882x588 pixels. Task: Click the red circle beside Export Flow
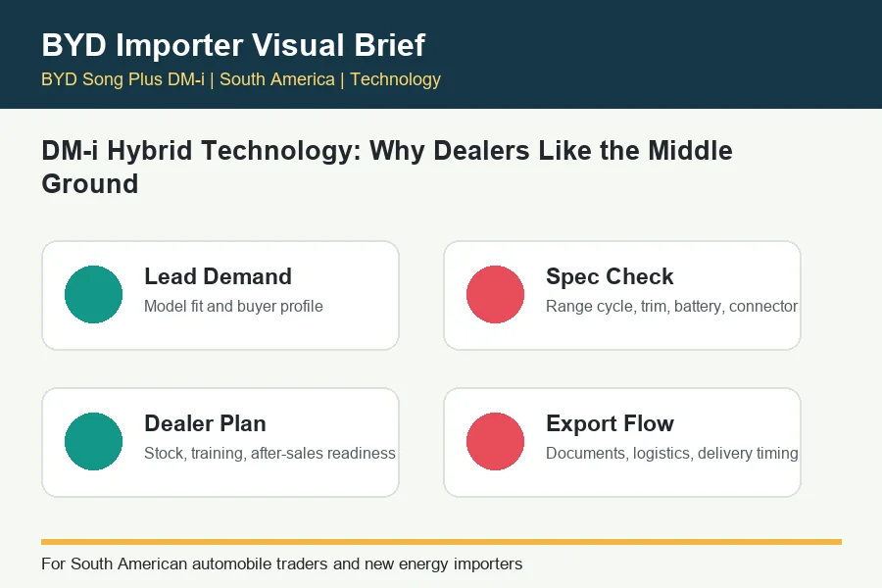tap(495, 441)
